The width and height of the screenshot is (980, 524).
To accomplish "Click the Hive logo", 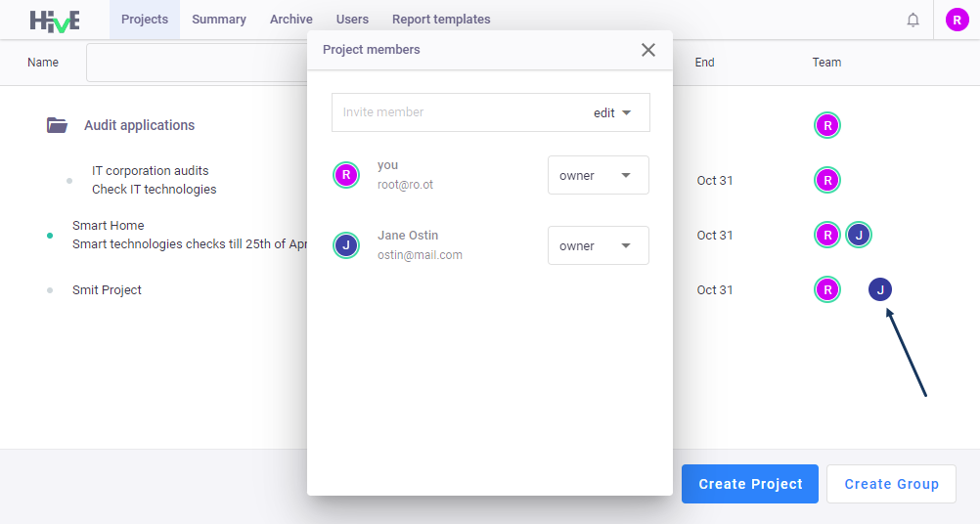I will pos(55,21).
